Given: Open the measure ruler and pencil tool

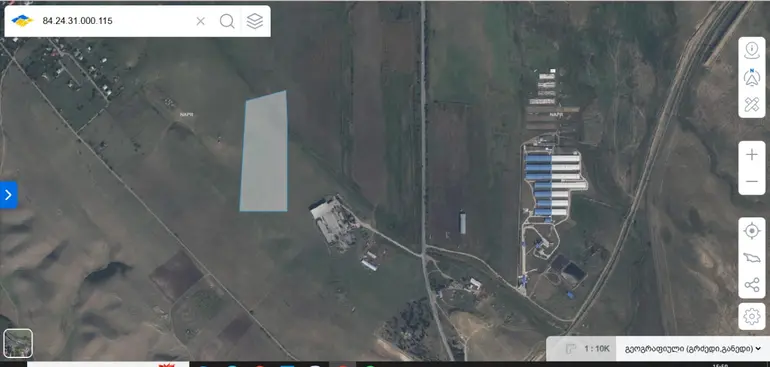Looking at the screenshot, I should (x=751, y=104).
